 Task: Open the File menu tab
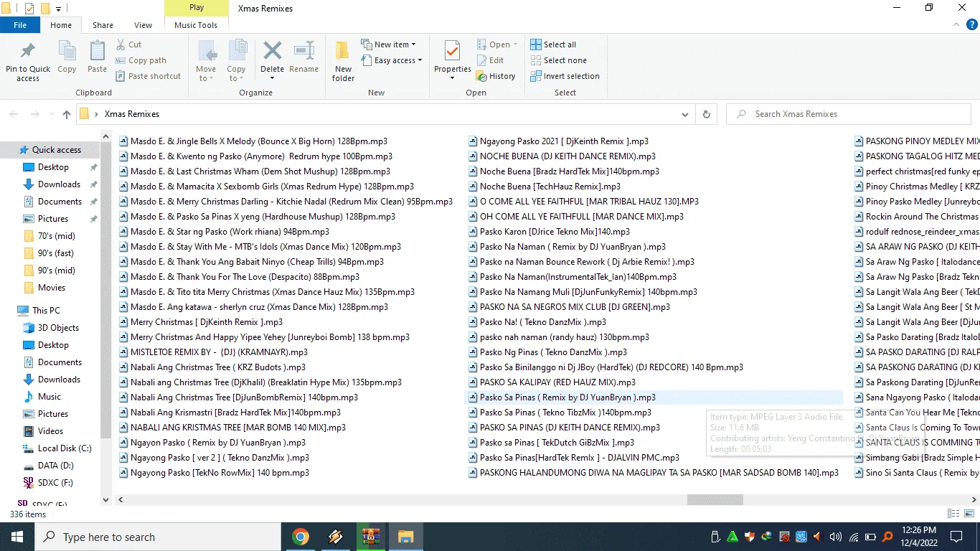[x=20, y=25]
